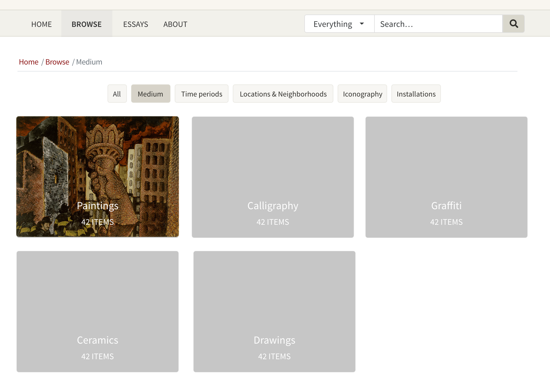Open the BROWSE navigation item

87,24
